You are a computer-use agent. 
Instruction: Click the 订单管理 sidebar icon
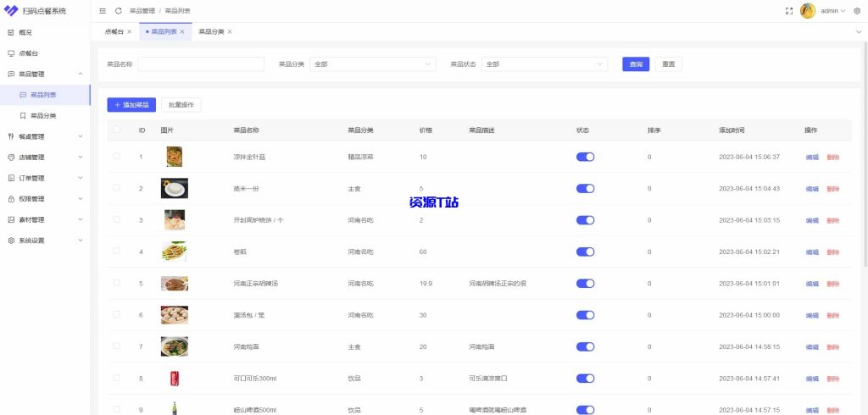[11, 178]
